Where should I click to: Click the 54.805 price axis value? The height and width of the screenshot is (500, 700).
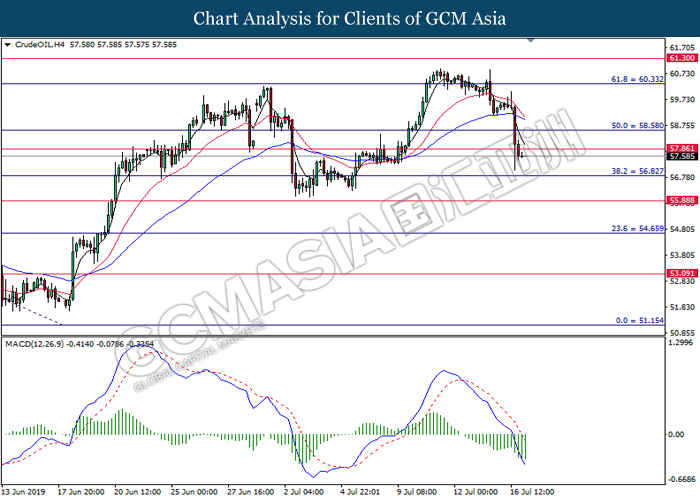pos(683,229)
